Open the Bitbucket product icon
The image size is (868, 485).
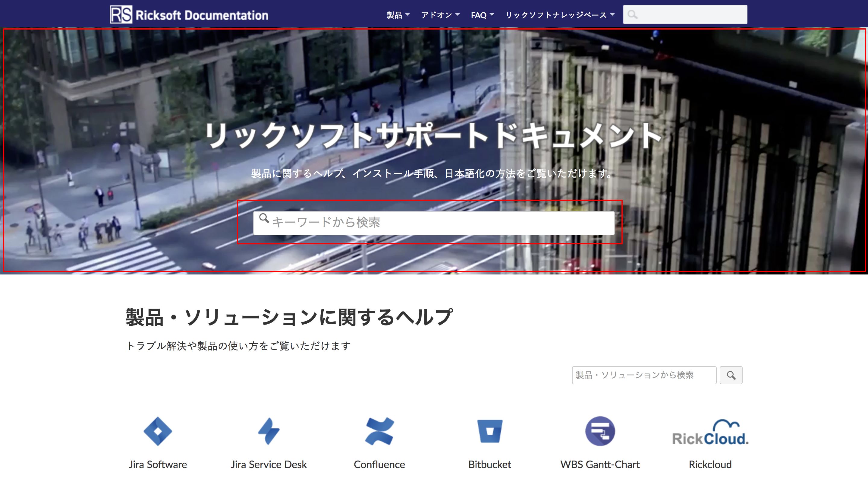(x=490, y=431)
